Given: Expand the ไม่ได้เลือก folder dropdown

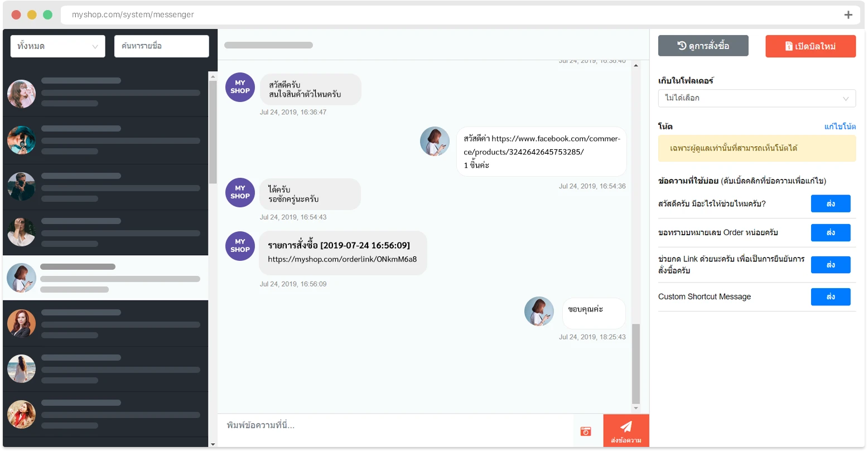Looking at the screenshot, I should [757, 98].
